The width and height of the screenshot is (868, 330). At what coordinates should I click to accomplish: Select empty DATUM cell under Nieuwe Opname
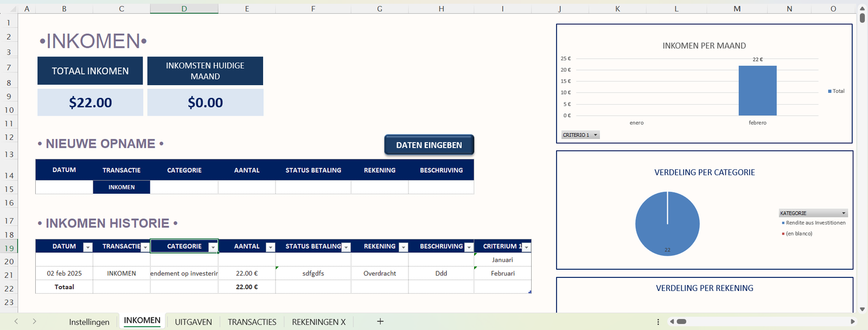coord(64,187)
